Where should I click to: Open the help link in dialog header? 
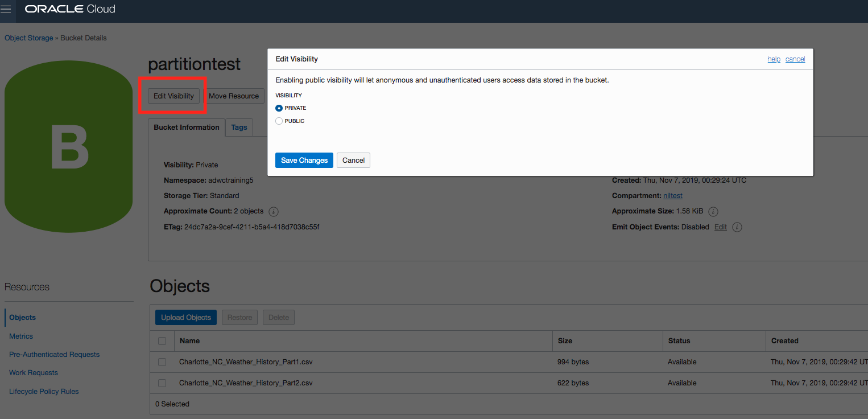tap(774, 59)
